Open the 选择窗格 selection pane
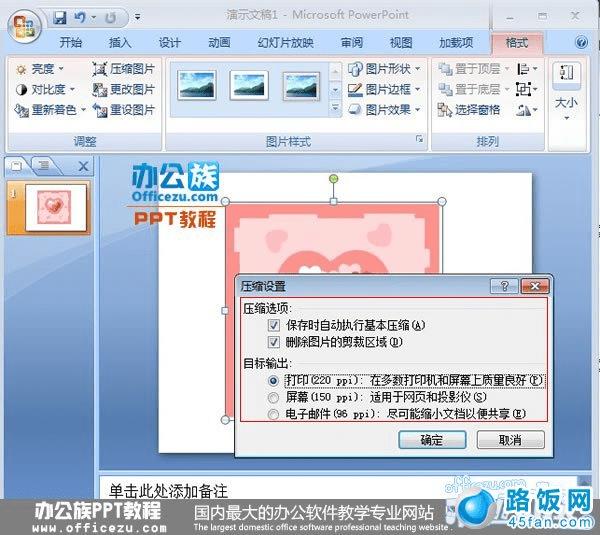 pos(469,110)
